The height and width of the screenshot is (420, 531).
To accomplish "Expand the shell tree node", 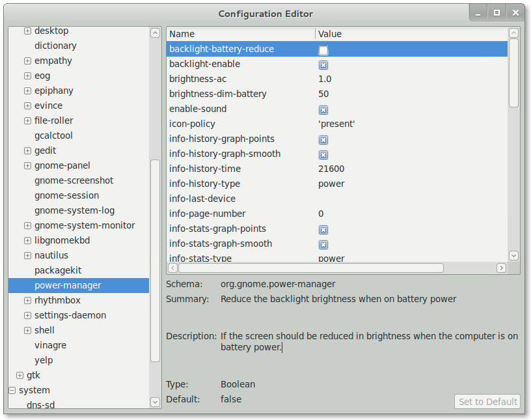I will click(27, 330).
